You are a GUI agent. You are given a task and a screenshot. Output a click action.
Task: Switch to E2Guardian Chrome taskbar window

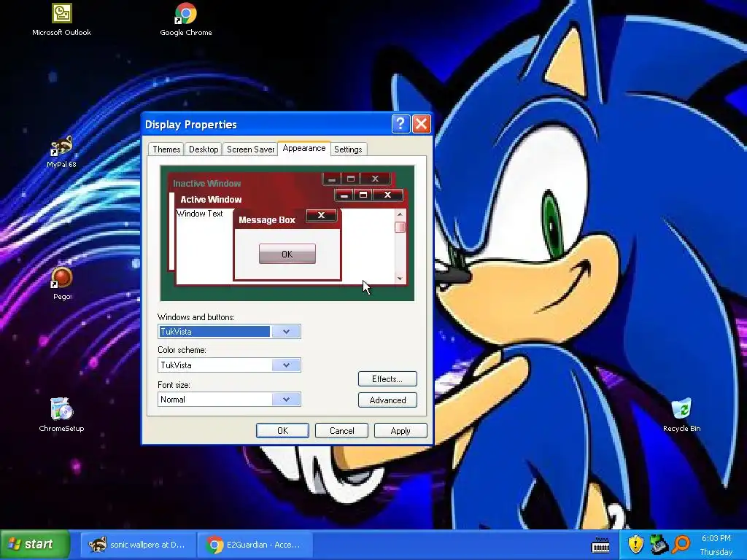click(x=255, y=544)
